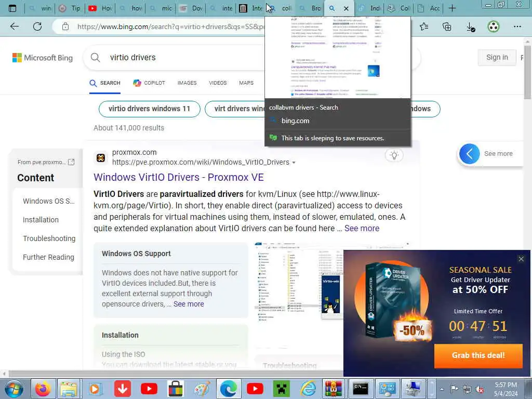This screenshot has height=399, width=532.
Task: Click the lightbulb insight icon beside result
Action: (394, 155)
